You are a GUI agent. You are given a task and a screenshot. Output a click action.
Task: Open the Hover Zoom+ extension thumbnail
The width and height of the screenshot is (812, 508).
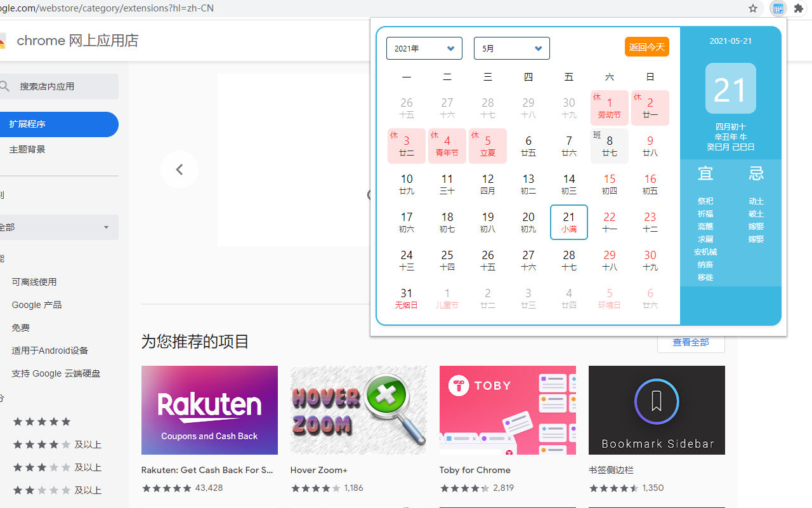point(358,410)
